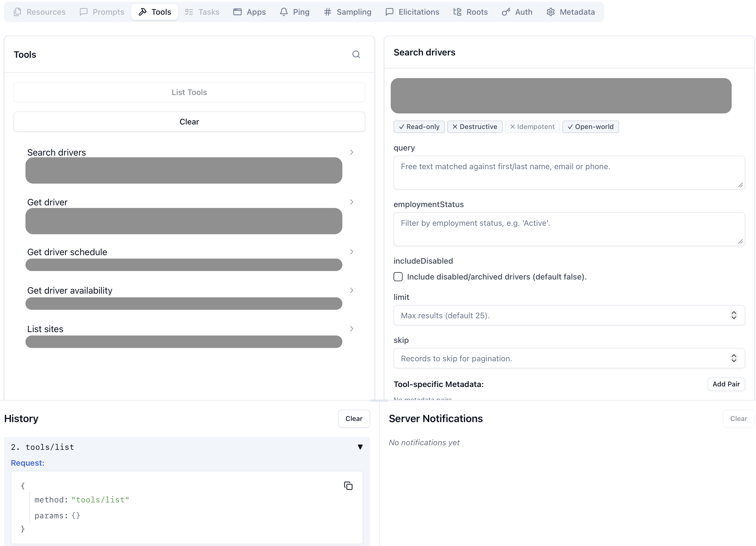
Task: Click the Apps tab window icon
Action: pyautogui.click(x=237, y=12)
